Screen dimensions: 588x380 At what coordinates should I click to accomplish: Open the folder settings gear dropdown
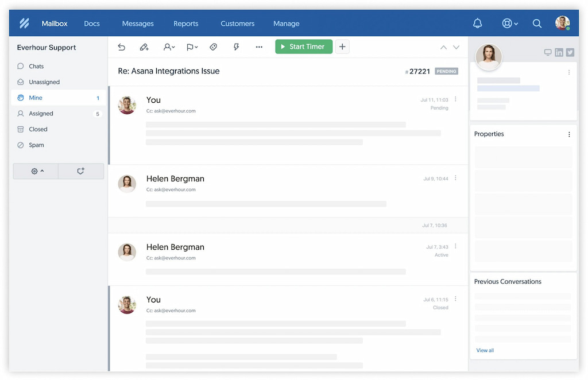pos(36,171)
